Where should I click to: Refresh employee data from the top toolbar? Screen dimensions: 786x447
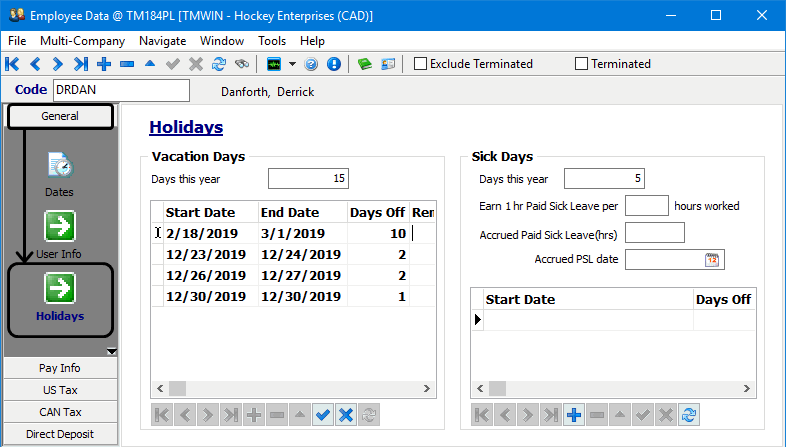coord(218,64)
